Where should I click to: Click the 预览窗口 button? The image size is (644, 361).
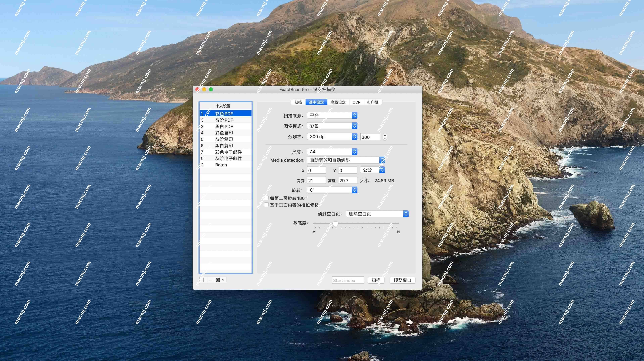click(x=402, y=280)
